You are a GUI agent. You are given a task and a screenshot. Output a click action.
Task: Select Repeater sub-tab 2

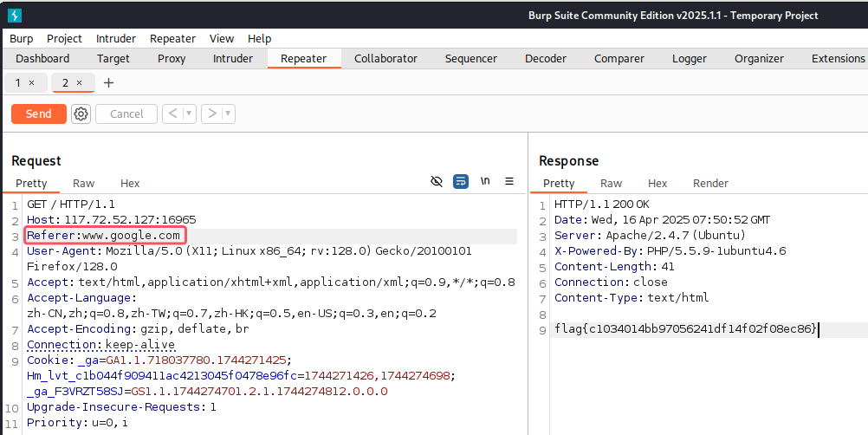point(65,83)
